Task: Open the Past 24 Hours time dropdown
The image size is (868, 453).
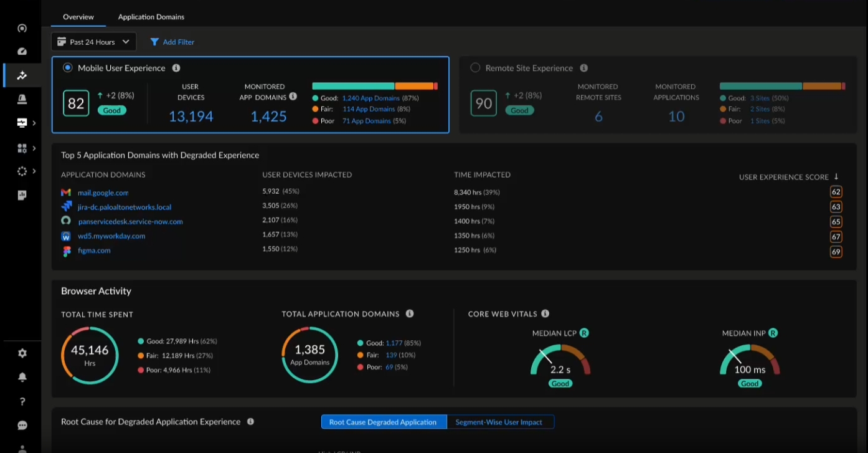Action: click(93, 41)
